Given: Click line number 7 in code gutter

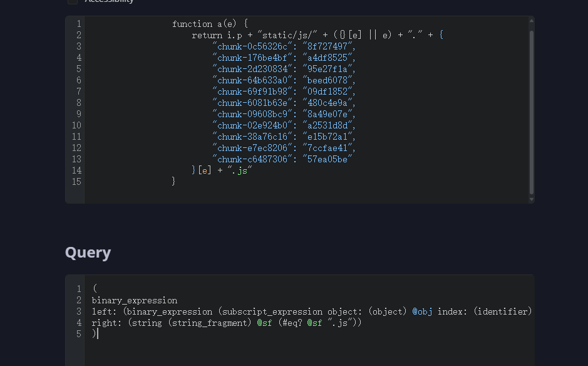Looking at the screenshot, I should pyautogui.click(x=79, y=91).
